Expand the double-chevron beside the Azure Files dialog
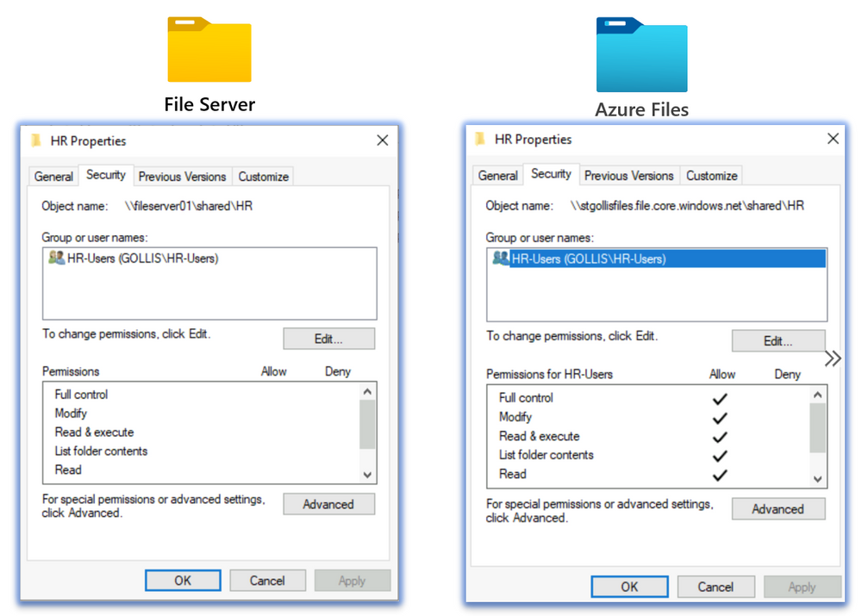862x616 pixels. 831,358
